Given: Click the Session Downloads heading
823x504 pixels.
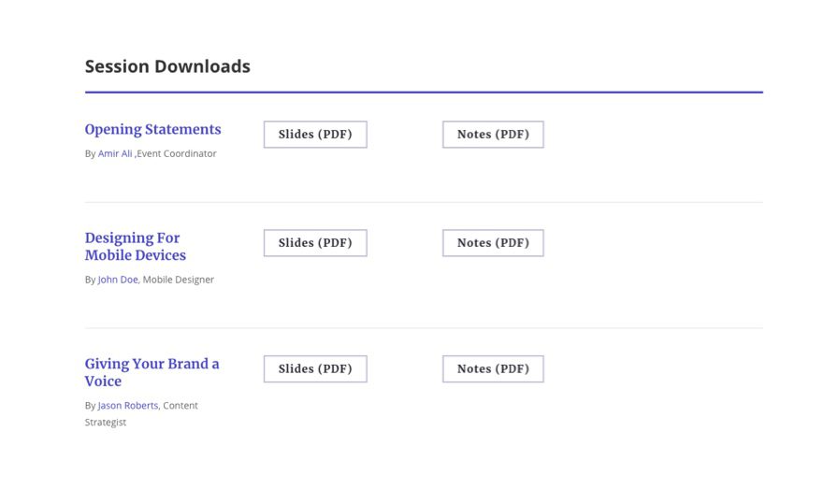Looking at the screenshot, I should tap(167, 66).
